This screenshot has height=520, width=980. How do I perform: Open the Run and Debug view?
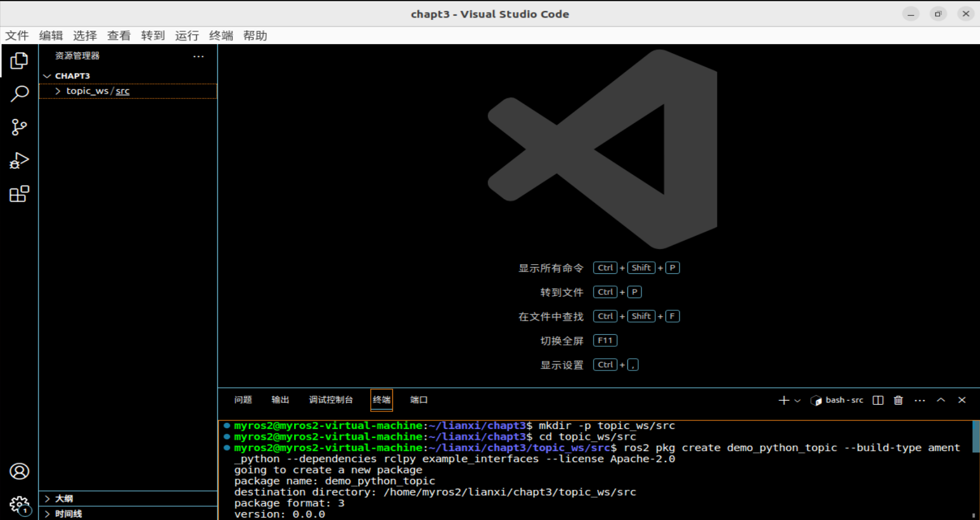(x=19, y=160)
